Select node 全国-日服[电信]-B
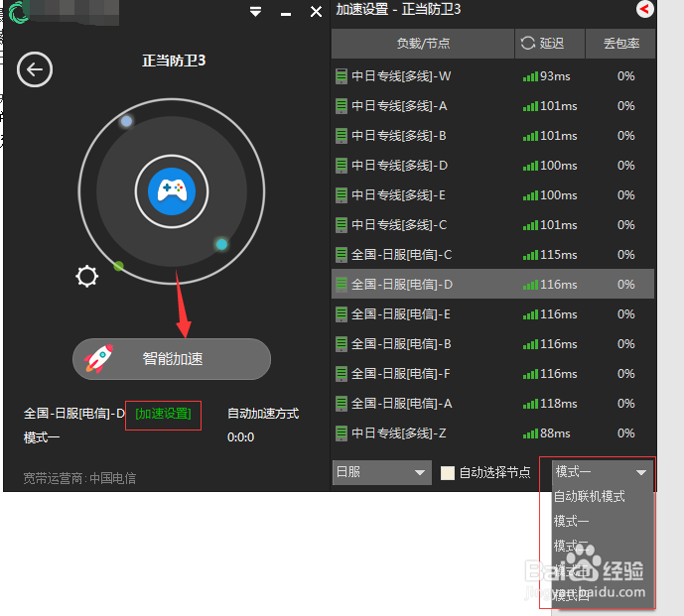The image size is (684, 616). click(x=493, y=344)
